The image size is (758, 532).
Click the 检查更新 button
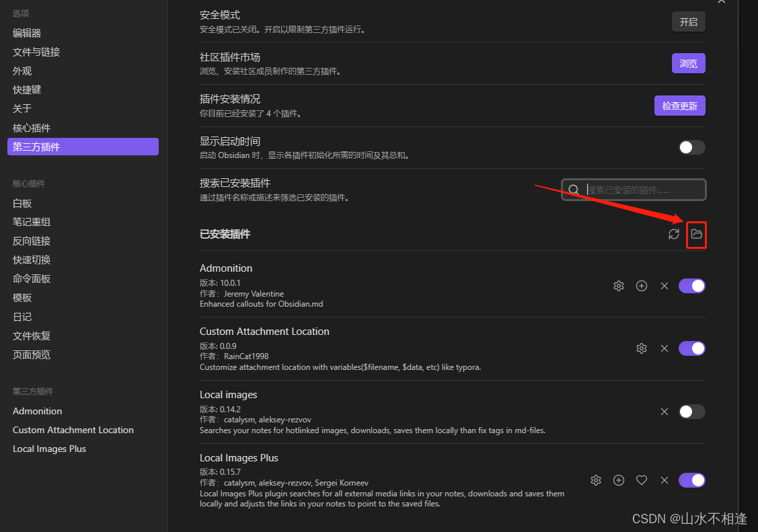click(x=679, y=105)
